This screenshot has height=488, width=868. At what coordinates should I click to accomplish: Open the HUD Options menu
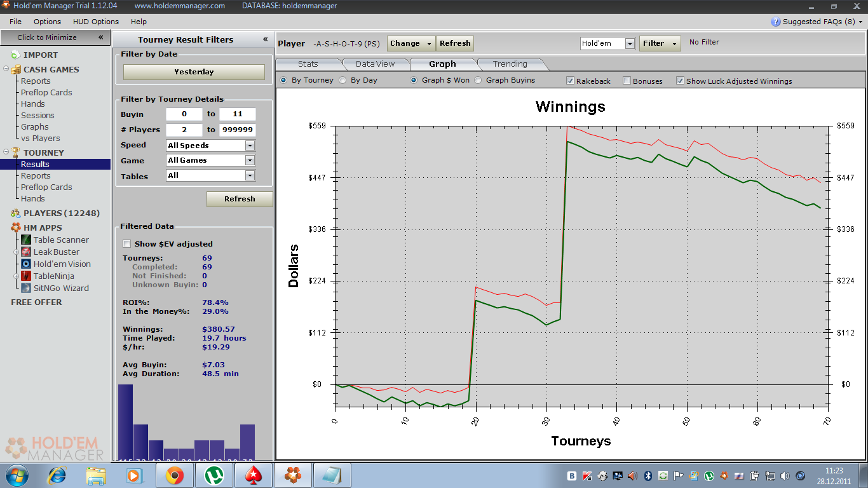(96, 22)
